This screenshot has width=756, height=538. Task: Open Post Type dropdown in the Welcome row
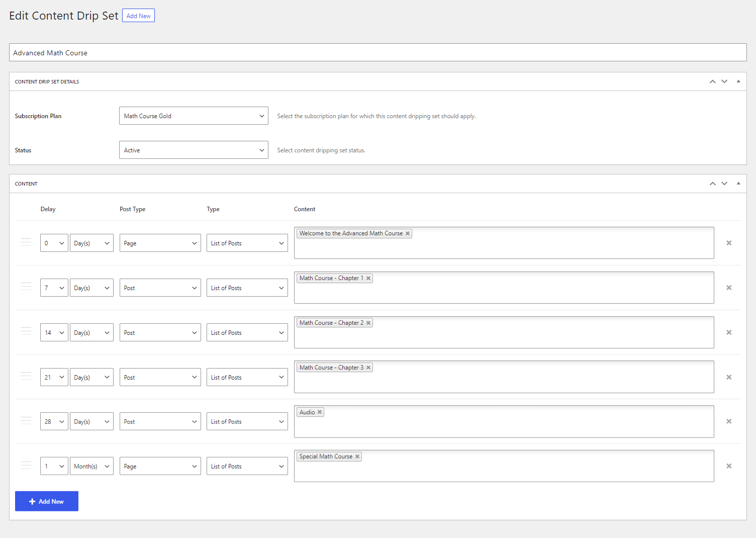click(x=160, y=243)
